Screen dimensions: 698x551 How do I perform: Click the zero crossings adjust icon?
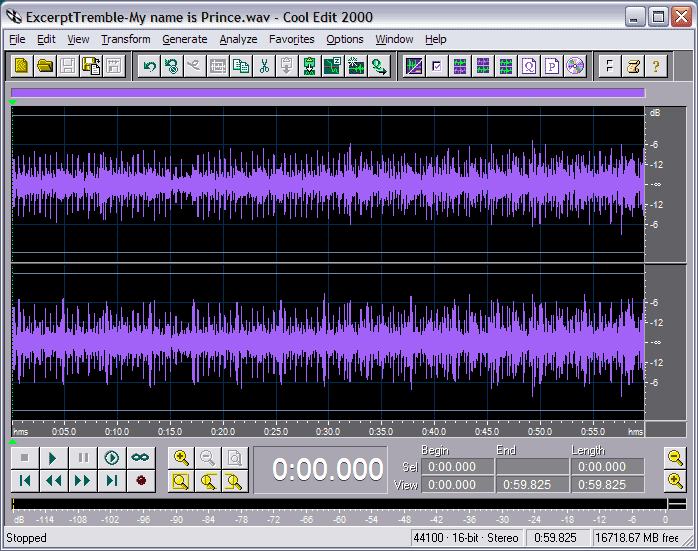click(333, 67)
